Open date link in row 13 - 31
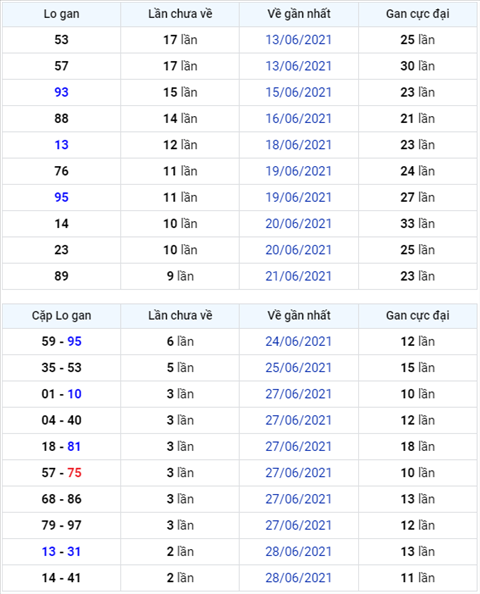 click(299, 552)
